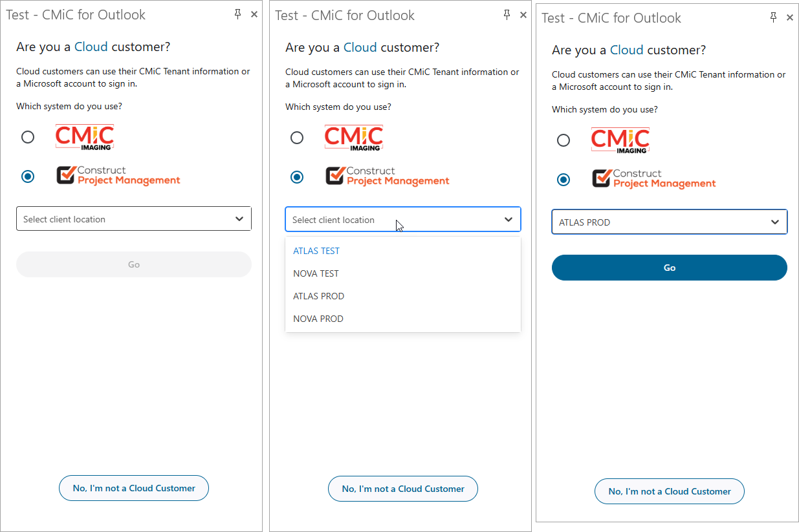Click "No, I'm not a Cloud Customer" below open list
This screenshot has width=799, height=532.
point(402,489)
